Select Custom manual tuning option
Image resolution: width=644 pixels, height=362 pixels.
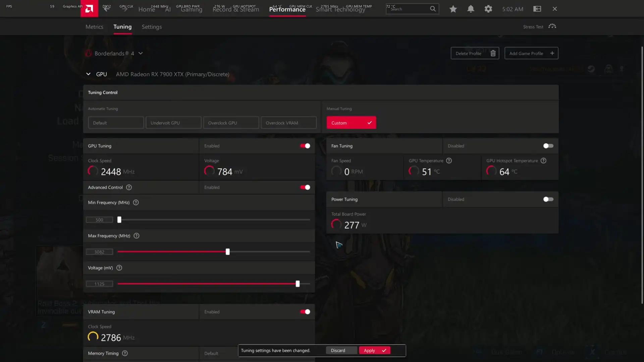351,123
